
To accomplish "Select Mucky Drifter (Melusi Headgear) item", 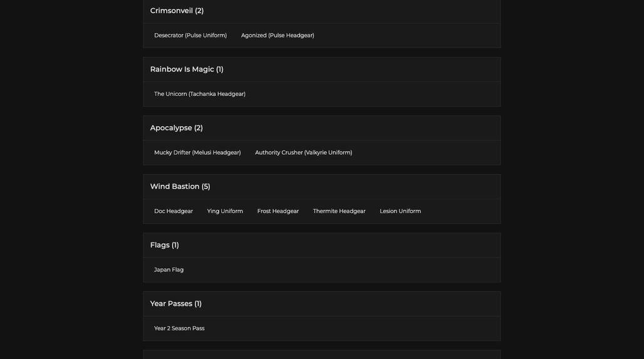I will point(197,153).
